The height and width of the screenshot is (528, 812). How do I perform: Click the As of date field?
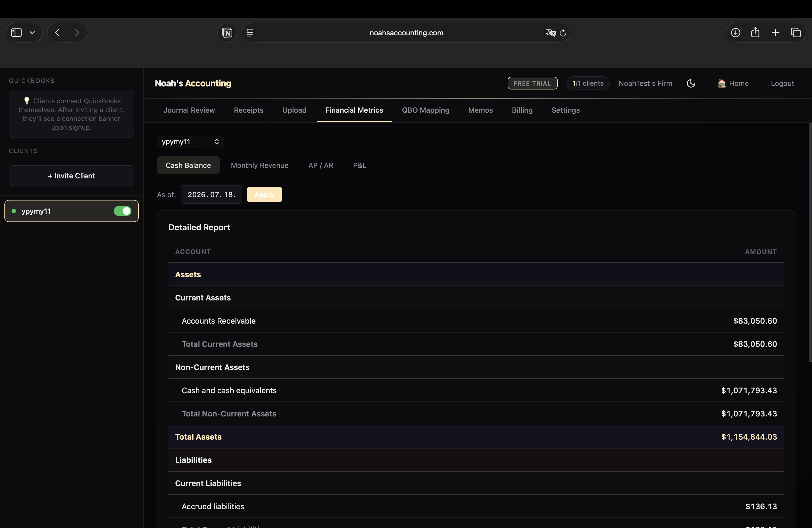[x=211, y=194]
